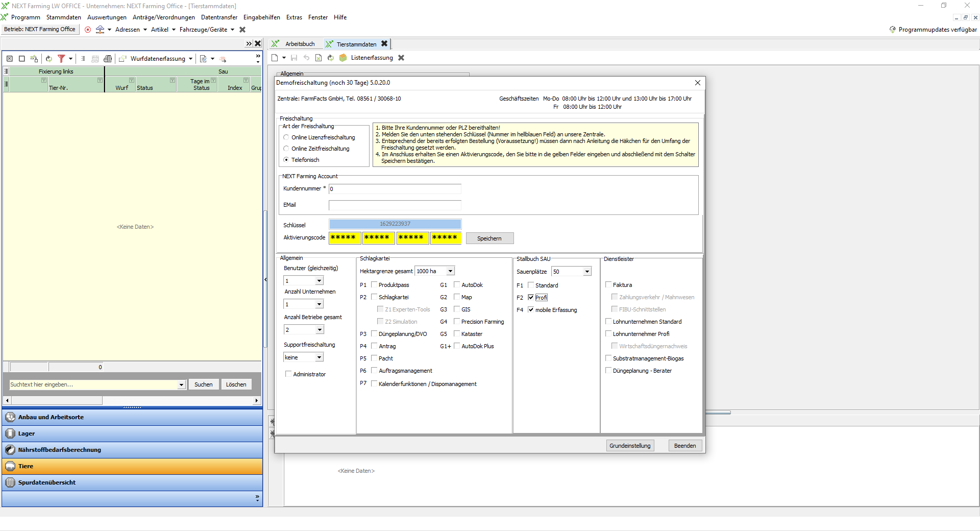Open the Auswertungen menu

click(107, 17)
